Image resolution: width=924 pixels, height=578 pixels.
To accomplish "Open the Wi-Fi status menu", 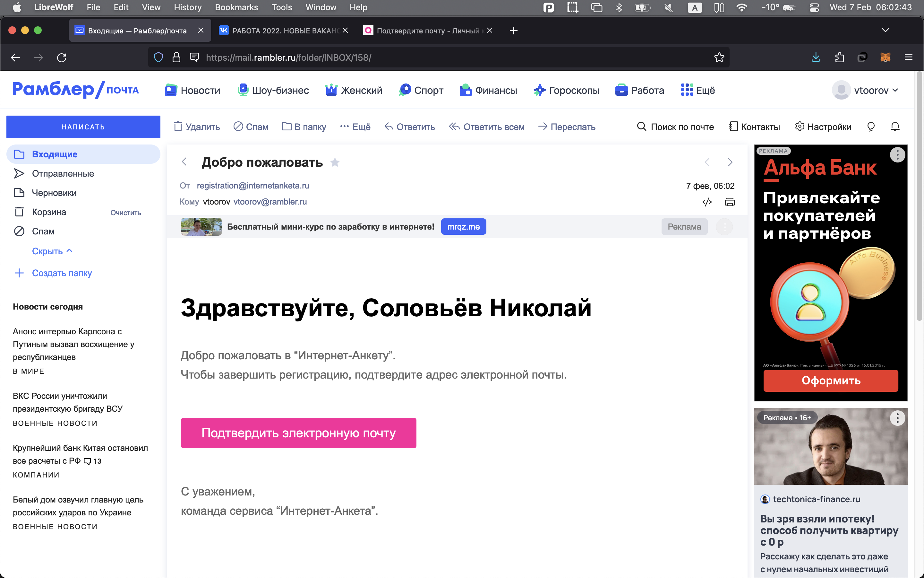I will coord(741,7).
